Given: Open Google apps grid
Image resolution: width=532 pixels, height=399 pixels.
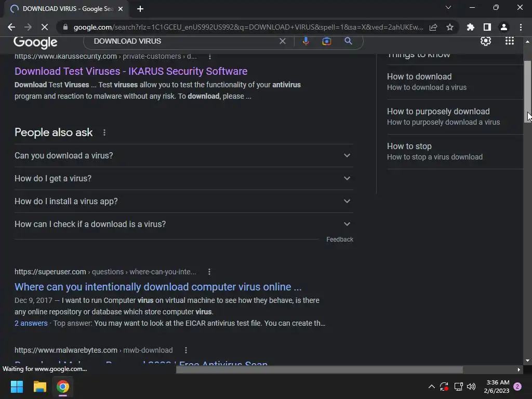Looking at the screenshot, I should (510, 41).
